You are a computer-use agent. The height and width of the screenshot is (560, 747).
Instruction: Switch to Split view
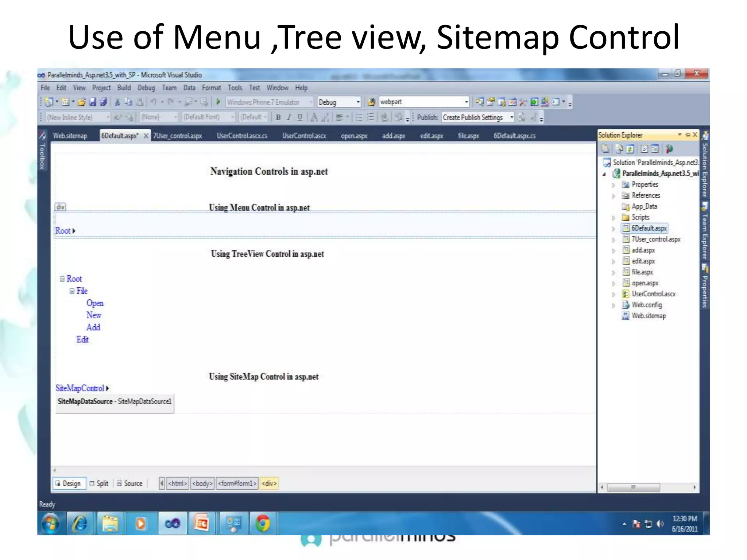pyautogui.click(x=99, y=483)
